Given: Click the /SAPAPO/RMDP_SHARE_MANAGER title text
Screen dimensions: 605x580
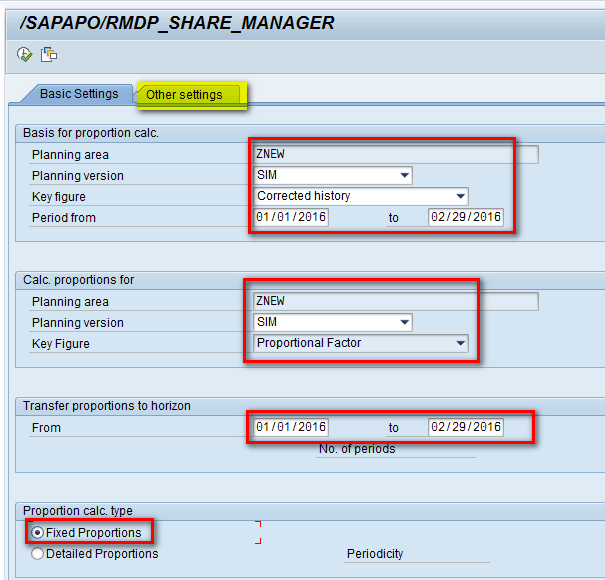Looking at the screenshot, I should (x=177, y=22).
